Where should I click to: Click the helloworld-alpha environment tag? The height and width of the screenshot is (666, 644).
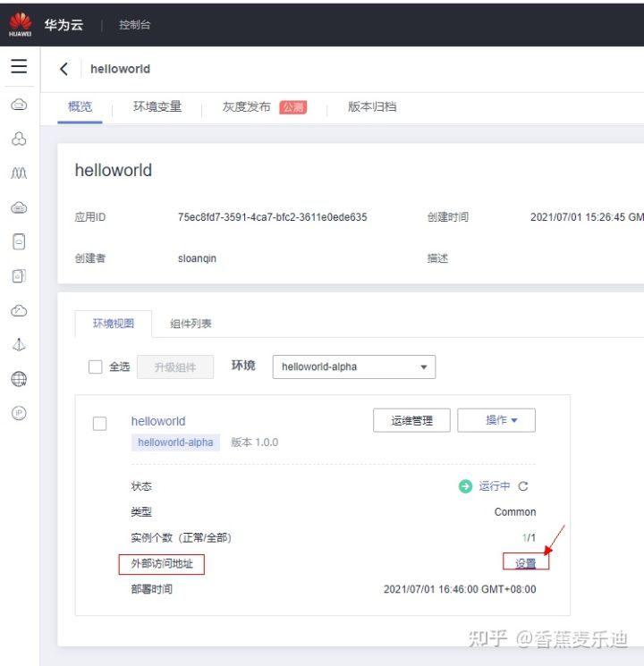175,443
